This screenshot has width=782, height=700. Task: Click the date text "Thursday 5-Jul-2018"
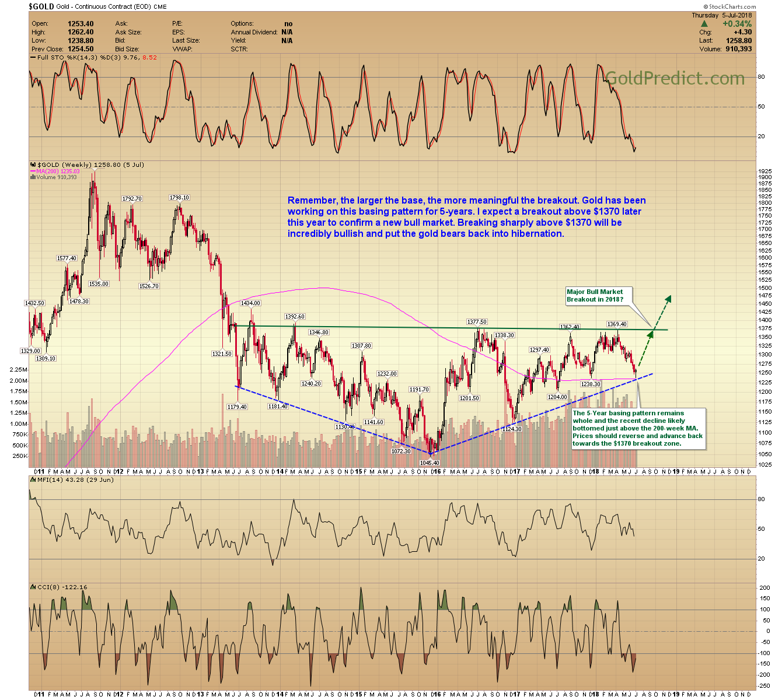click(722, 15)
